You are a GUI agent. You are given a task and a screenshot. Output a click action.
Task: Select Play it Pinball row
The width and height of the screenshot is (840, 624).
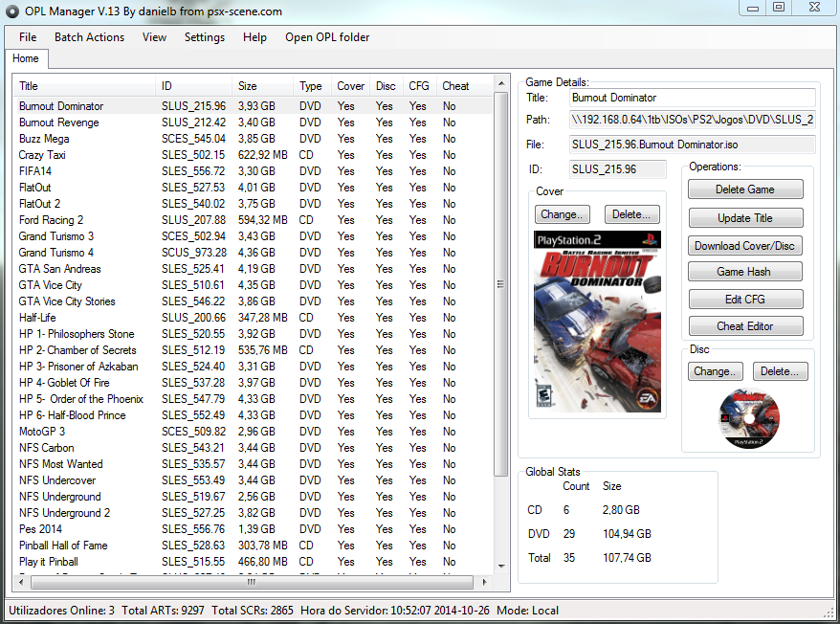[x=253, y=561]
